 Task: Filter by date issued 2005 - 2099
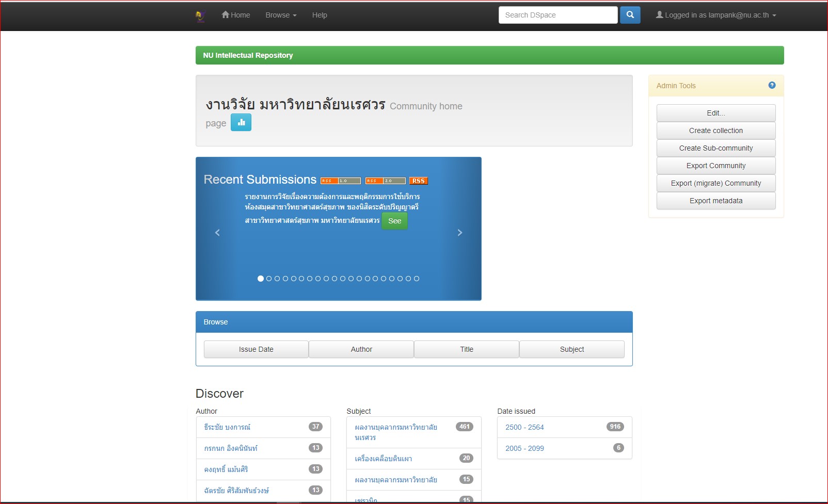(524, 448)
